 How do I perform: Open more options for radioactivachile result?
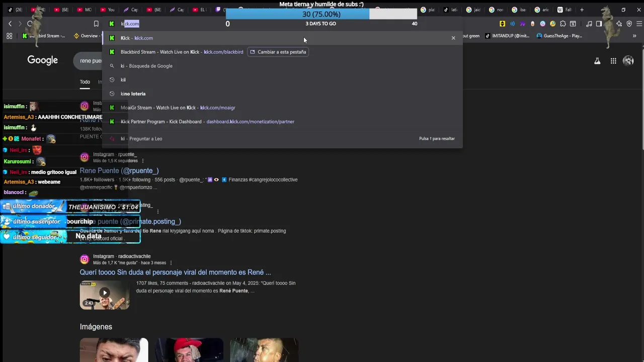(x=171, y=263)
